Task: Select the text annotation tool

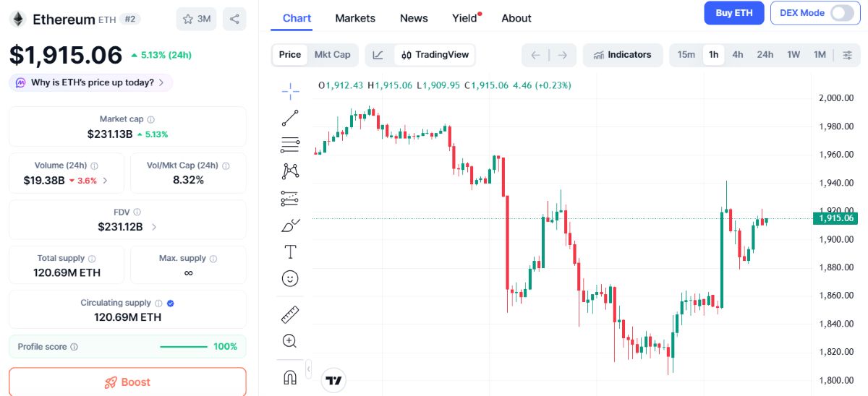Action: coord(290,251)
